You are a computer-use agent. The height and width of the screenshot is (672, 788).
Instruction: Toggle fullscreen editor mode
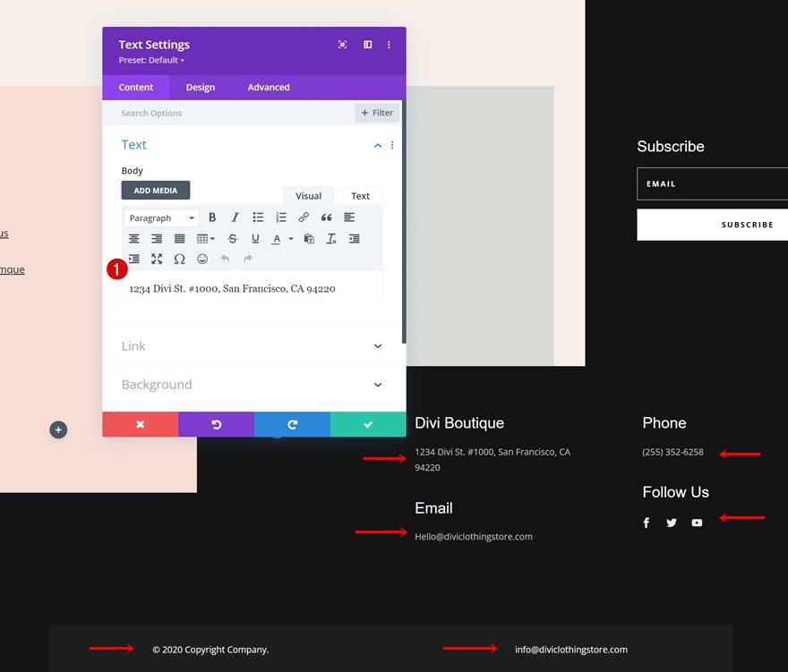pyautogui.click(x=157, y=259)
